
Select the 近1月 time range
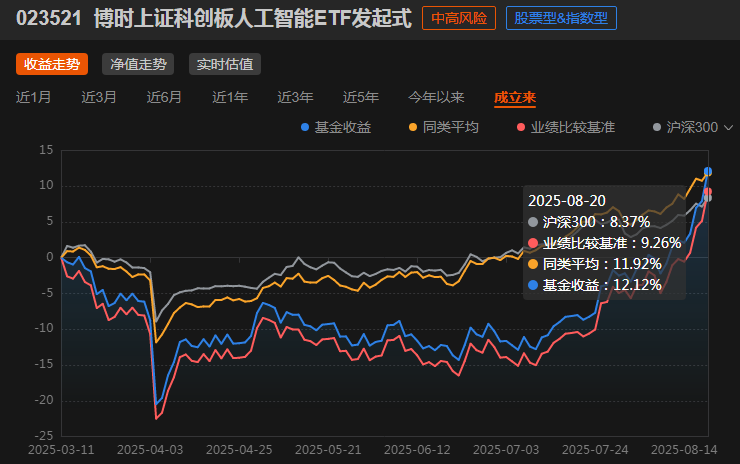point(34,97)
